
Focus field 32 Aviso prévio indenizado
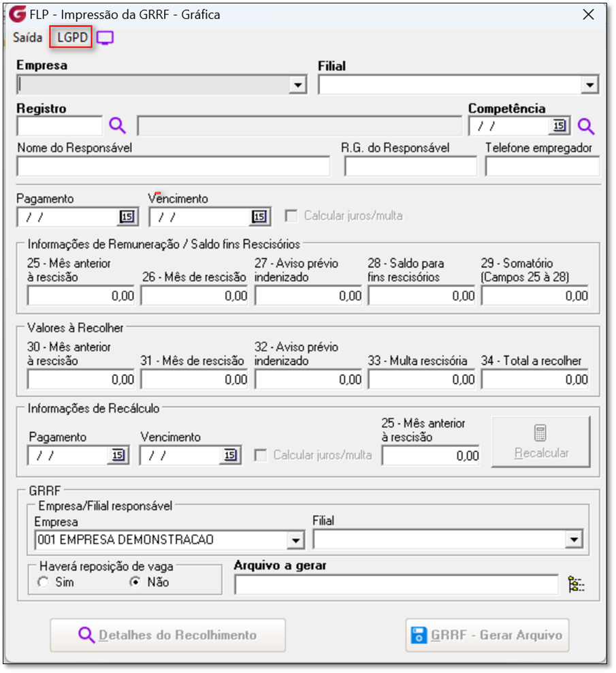tap(308, 379)
